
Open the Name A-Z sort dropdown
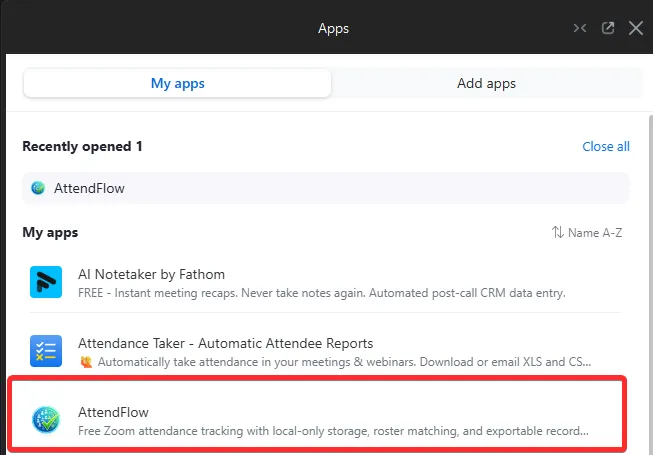tap(587, 232)
